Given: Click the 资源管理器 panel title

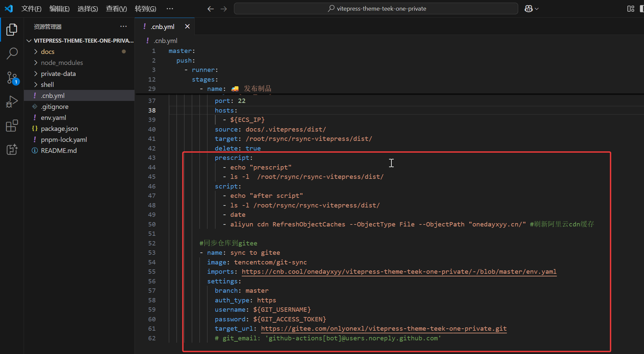Looking at the screenshot, I should [x=48, y=27].
